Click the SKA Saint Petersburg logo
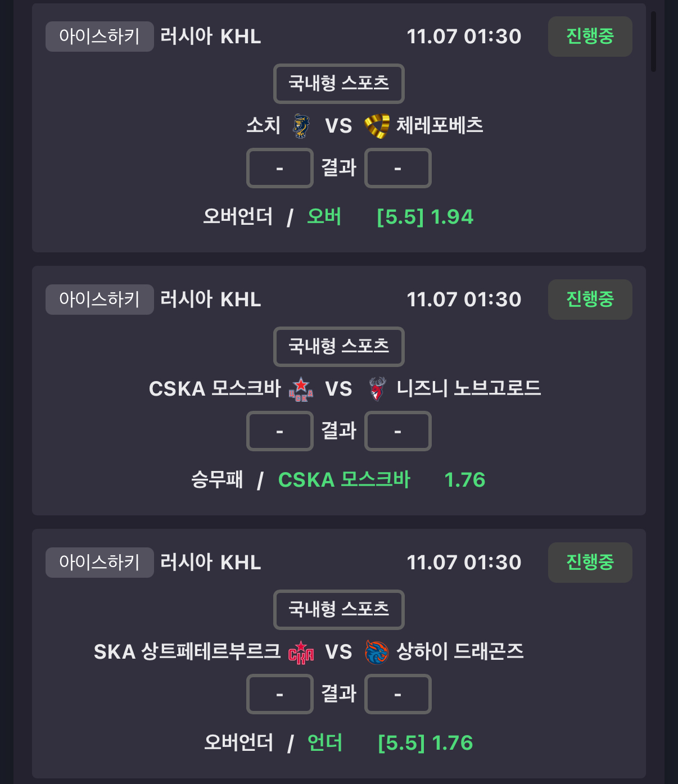This screenshot has height=784, width=678. click(301, 652)
